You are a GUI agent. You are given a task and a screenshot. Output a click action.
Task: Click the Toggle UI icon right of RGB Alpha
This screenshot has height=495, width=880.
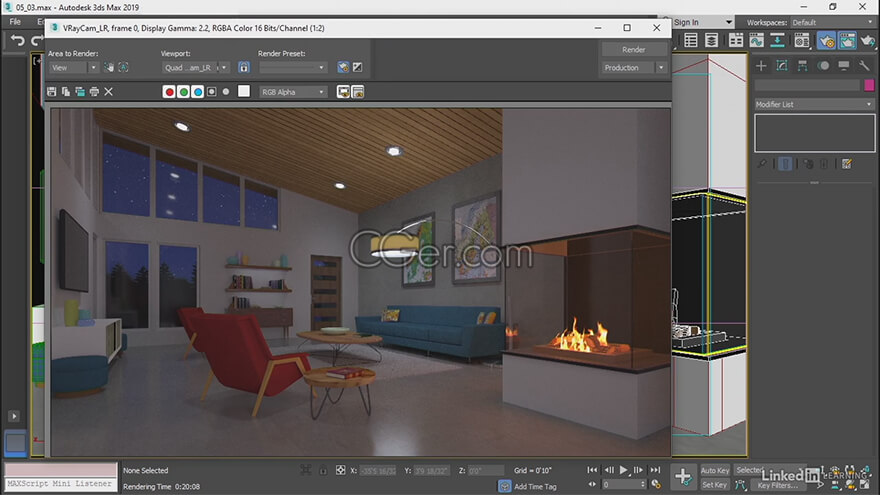click(358, 91)
